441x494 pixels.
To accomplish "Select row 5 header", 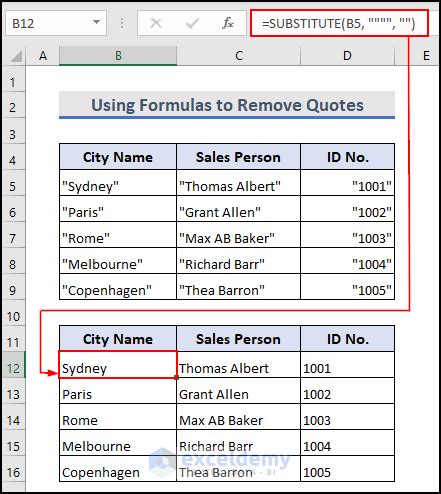I will click(x=13, y=183).
